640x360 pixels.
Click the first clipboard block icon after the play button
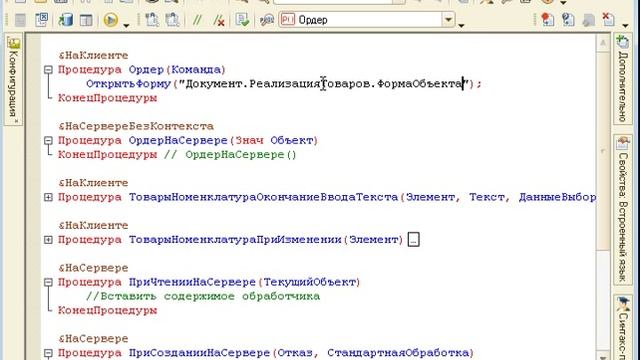tap(152, 20)
